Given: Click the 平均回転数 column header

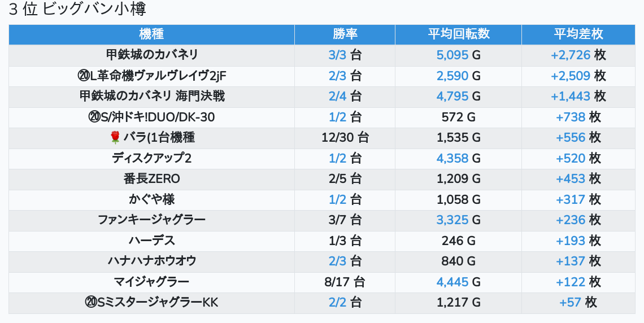Looking at the screenshot, I should point(458,34).
